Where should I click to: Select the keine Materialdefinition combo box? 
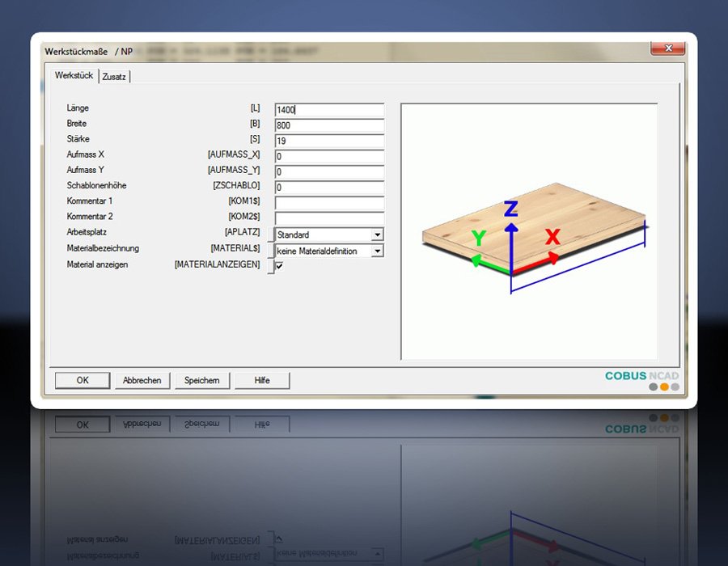point(329,251)
